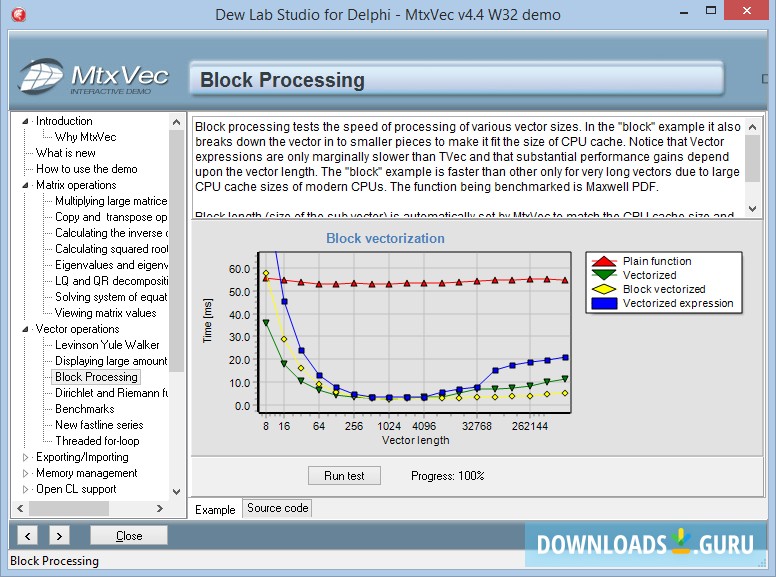Select Dirichlet and Riemann functions item
This screenshot has width=776, height=577.
click(111, 393)
